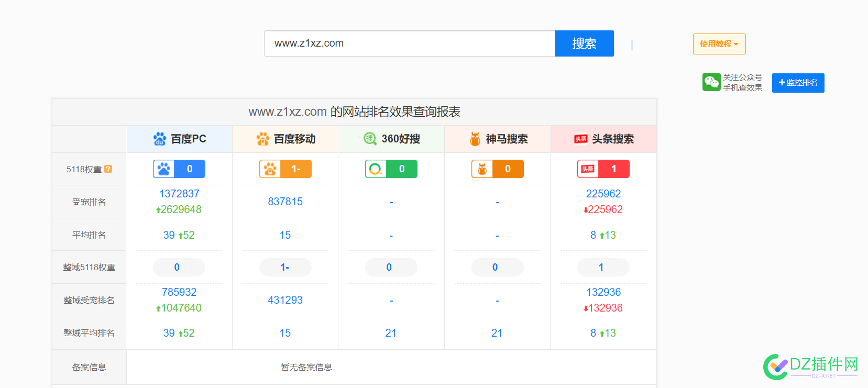Select the 360好搜 column header
The height and width of the screenshot is (388, 868).
[x=391, y=139]
